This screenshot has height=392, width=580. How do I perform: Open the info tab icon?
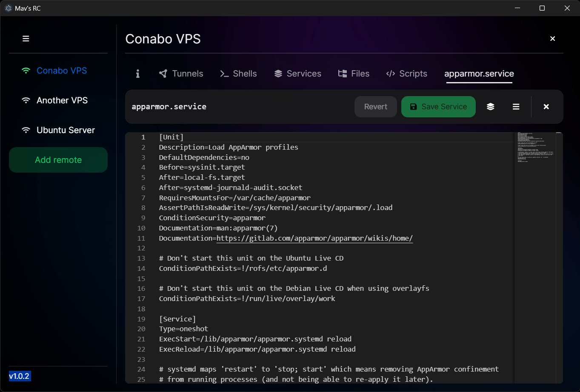137,74
